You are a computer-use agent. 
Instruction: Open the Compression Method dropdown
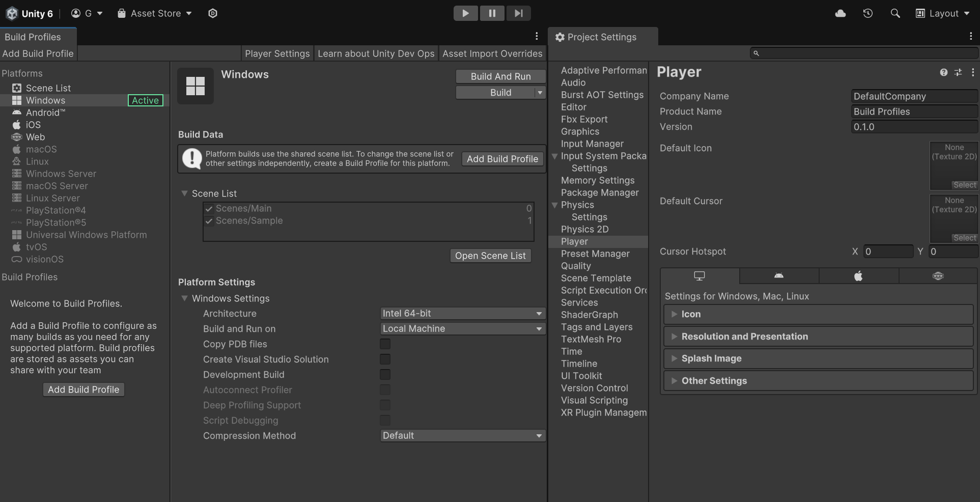pyautogui.click(x=463, y=436)
